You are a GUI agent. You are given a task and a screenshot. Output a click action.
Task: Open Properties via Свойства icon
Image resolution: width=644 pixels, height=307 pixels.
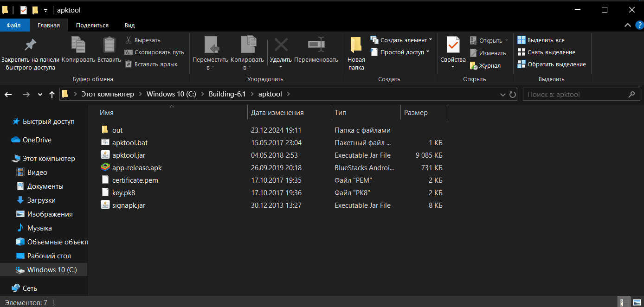[453, 45]
